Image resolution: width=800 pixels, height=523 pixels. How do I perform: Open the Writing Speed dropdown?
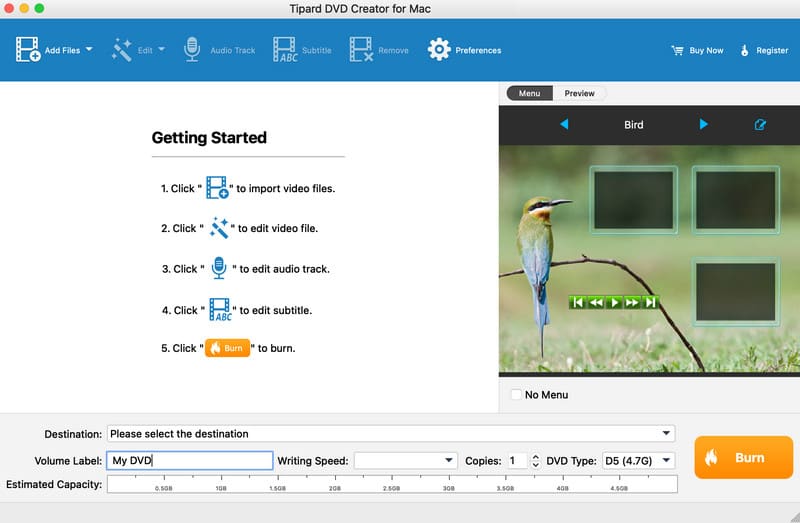click(x=406, y=461)
